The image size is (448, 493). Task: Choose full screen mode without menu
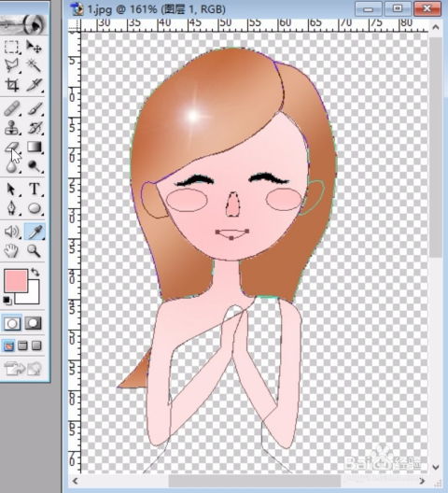(x=36, y=345)
